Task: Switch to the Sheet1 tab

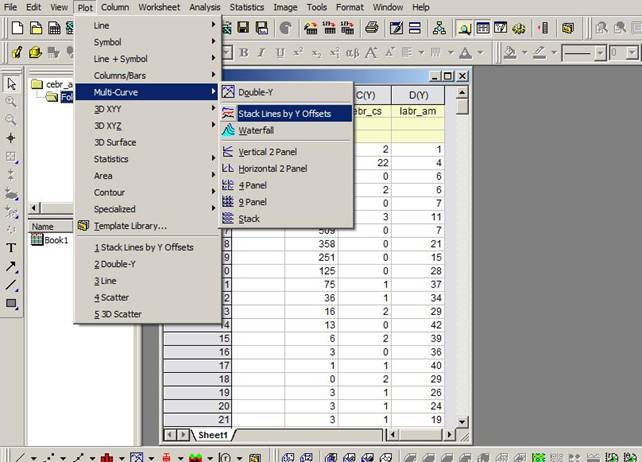Action: (x=212, y=435)
